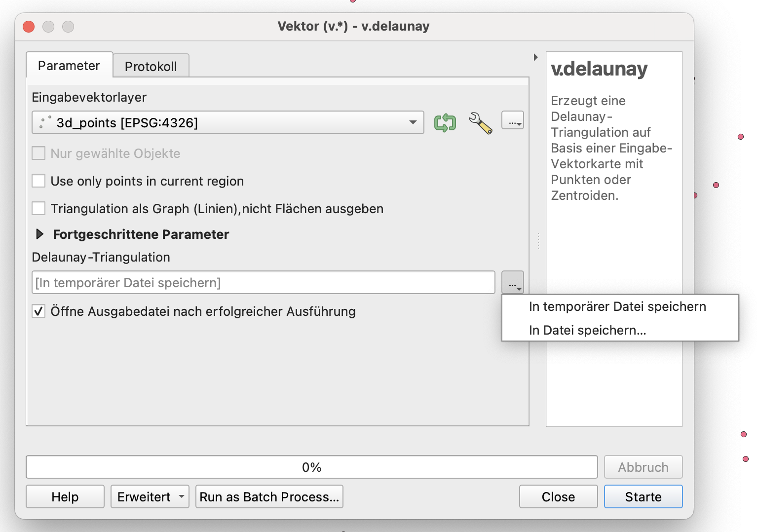The image size is (757, 532).
Task: Click the splitter handle beside the help panel
Action: click(538, 241)
